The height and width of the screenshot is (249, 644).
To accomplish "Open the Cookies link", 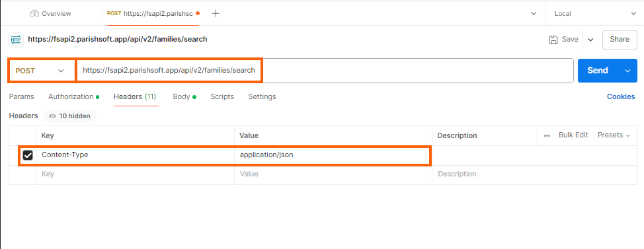I will click(x=621, y=97).
